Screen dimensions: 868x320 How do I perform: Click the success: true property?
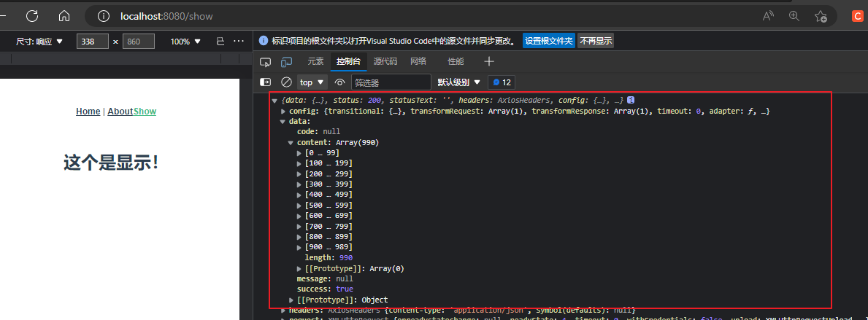pyautogui.click(x=325, y=289)
